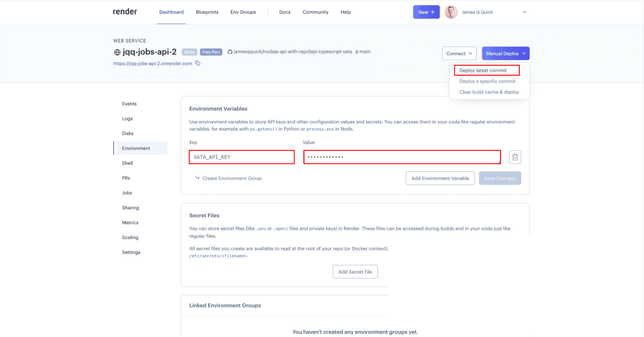Copy the service URL with the copy icon
The image size is (644, 337).
point(197,63)
